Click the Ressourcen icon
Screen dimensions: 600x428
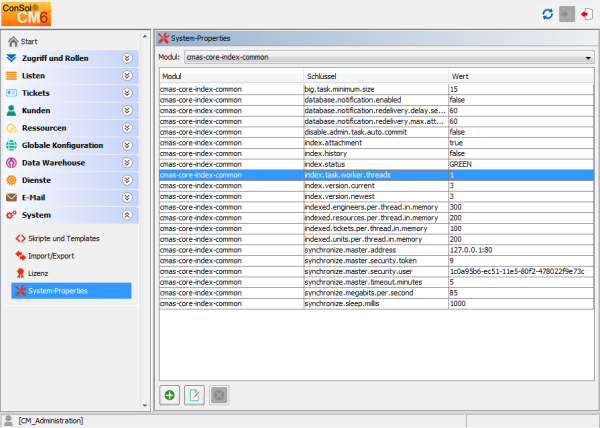[11, 128]
